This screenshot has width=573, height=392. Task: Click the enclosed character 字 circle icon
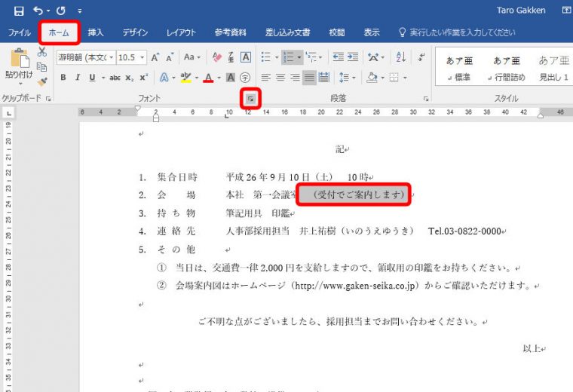point(245,78)
